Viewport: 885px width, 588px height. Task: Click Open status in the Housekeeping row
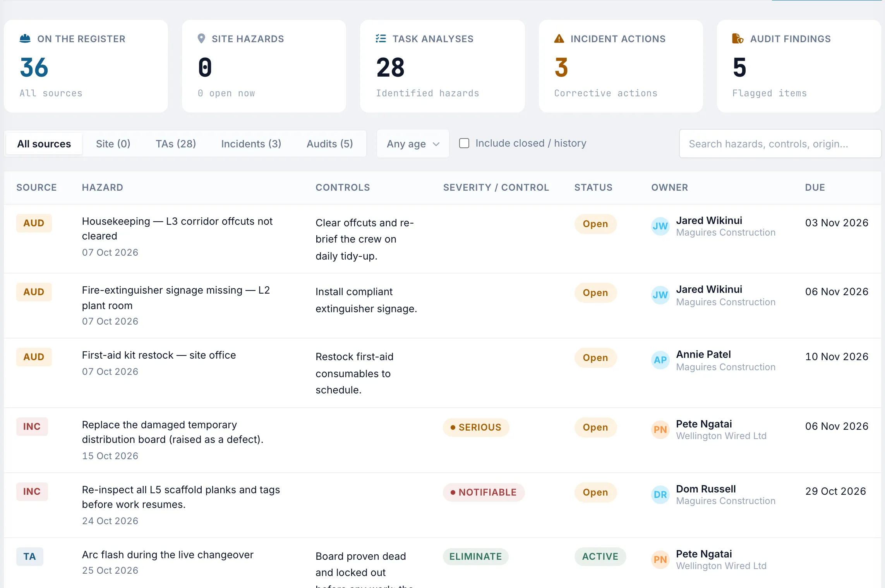595,224
